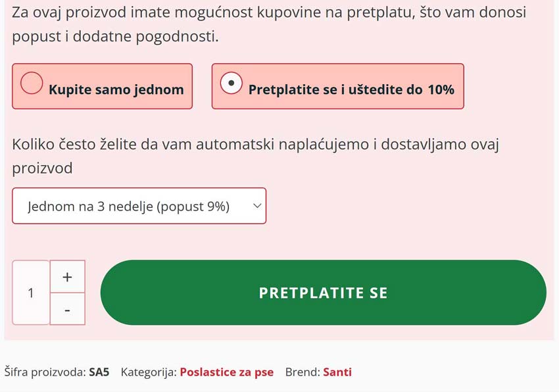Screen dimensions: 559x392
Task: Open the "Poslastice za pse" category link
Action: [x=227, y=372]
